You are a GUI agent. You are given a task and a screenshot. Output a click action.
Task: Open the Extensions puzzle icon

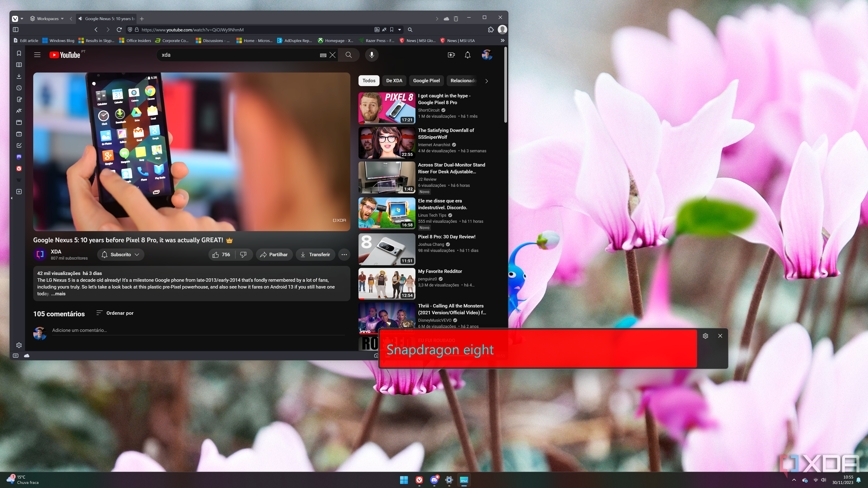tap(491, 30)
